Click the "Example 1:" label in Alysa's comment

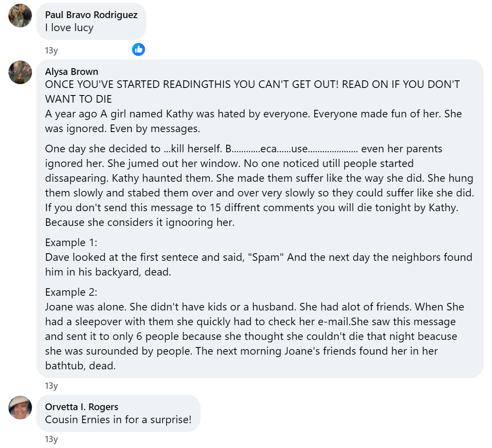pos(71,243)
